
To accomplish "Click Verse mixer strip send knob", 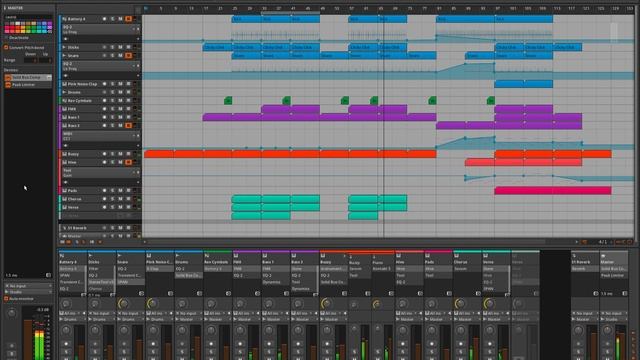I will point(489,303).
